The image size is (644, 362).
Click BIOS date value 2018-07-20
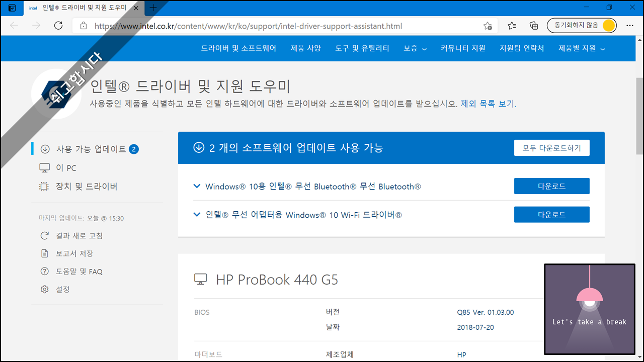[475, 327]
